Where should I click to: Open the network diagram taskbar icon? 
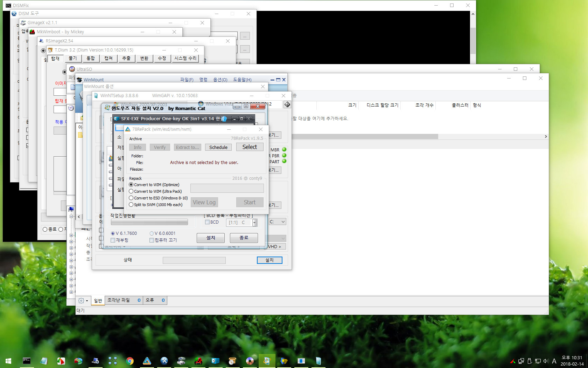(113, 361)
